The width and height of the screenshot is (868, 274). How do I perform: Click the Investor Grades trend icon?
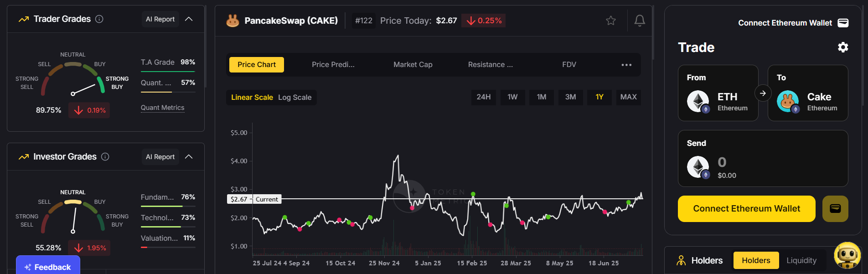(24, 157)
